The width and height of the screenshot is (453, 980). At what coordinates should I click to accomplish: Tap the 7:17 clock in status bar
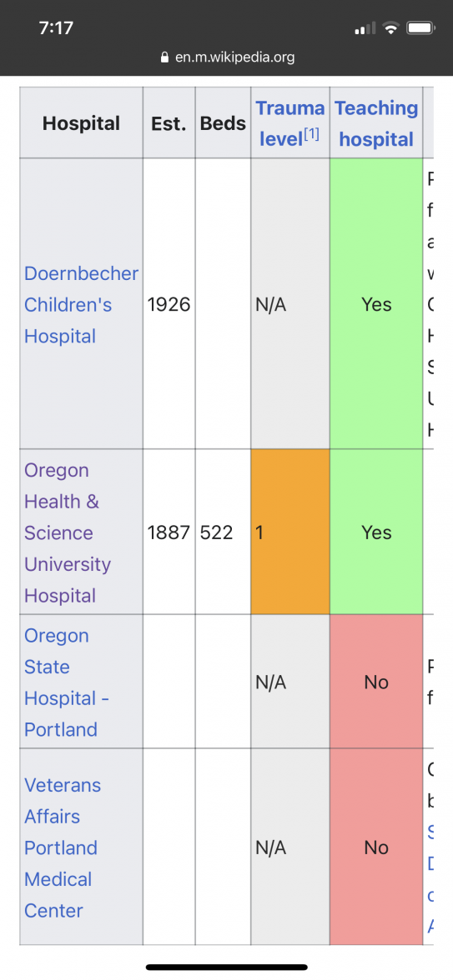click(x=56, y=28)
